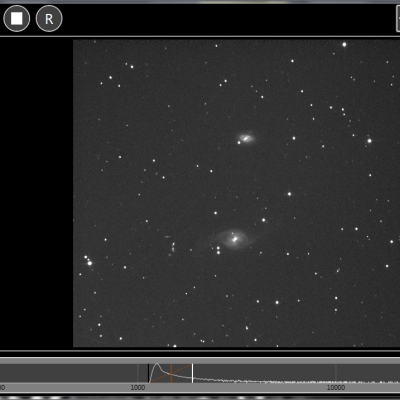Click the lower bright galaxy in the image
Image resolution: width=400 pixels, height=400 pixels.
point(234,239)
